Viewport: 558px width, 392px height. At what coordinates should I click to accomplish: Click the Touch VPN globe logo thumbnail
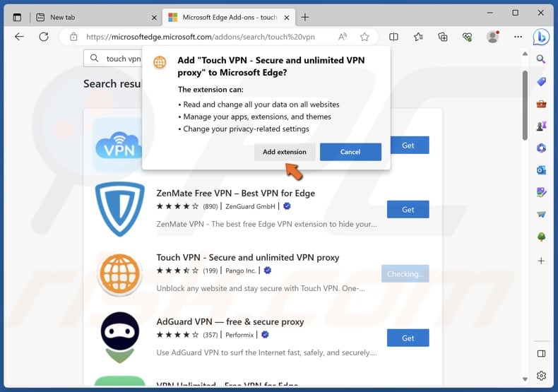point(120,275)
